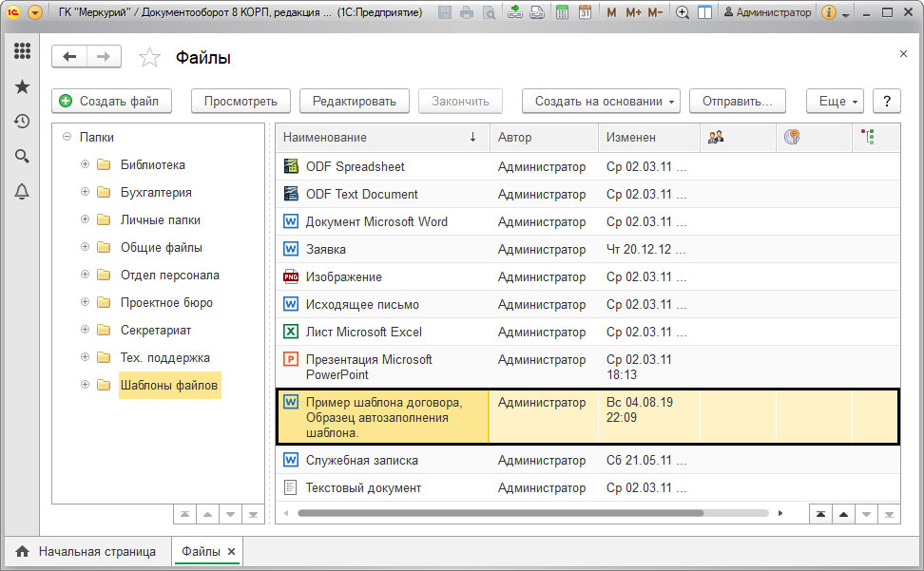Click the Редактировать button

point(355,102)
